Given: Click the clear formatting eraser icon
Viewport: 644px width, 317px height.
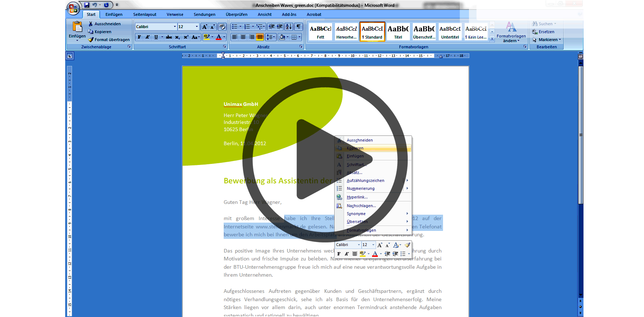Looking at the screenshot, I should pos(222,27).
